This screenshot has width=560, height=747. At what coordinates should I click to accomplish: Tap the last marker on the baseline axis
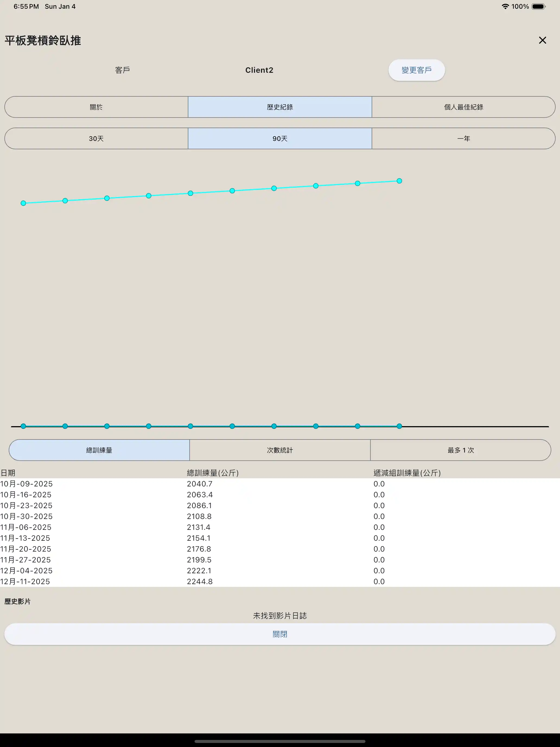[399, 426]
